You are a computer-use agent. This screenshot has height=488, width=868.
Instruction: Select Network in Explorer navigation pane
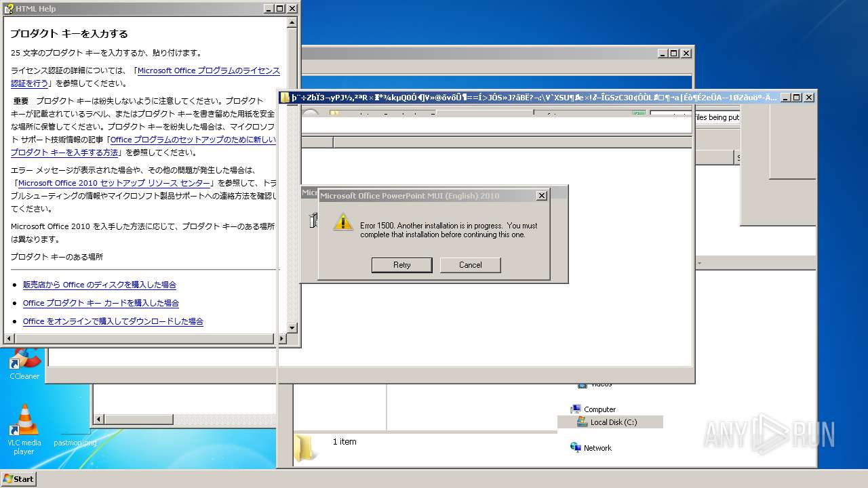pyautogui.click(x=597, y=448)
